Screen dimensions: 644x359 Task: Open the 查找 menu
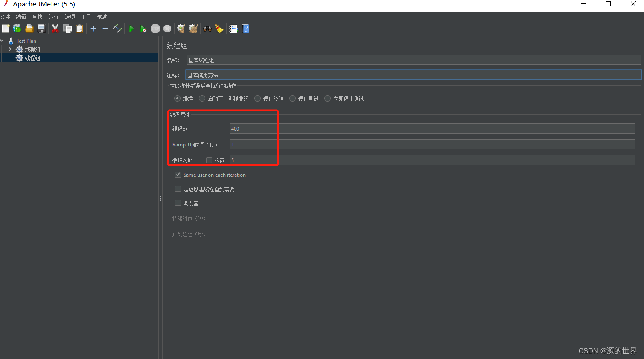(37, 17)
